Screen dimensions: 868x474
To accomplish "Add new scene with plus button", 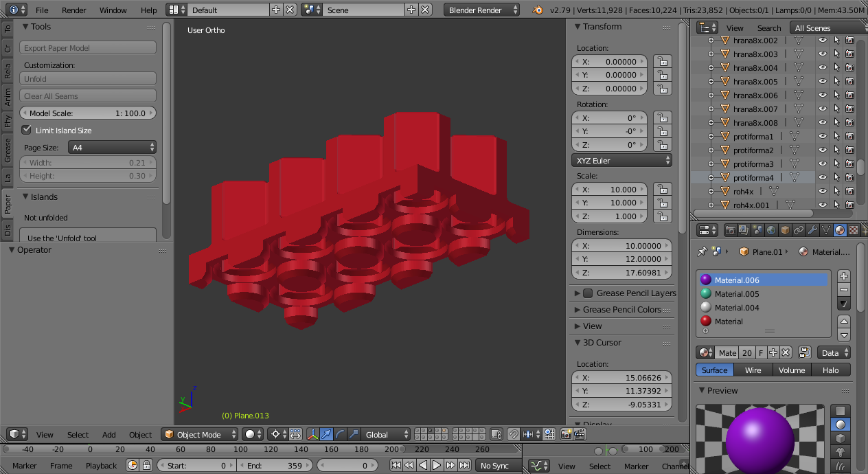I will [x=411, y=10].
